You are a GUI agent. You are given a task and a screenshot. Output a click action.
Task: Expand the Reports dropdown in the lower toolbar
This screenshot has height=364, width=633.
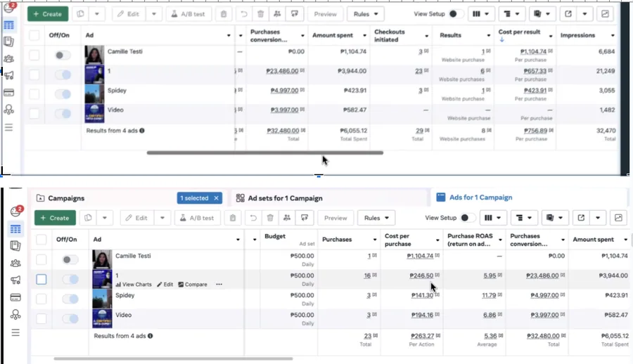click(x=554, y=218)
